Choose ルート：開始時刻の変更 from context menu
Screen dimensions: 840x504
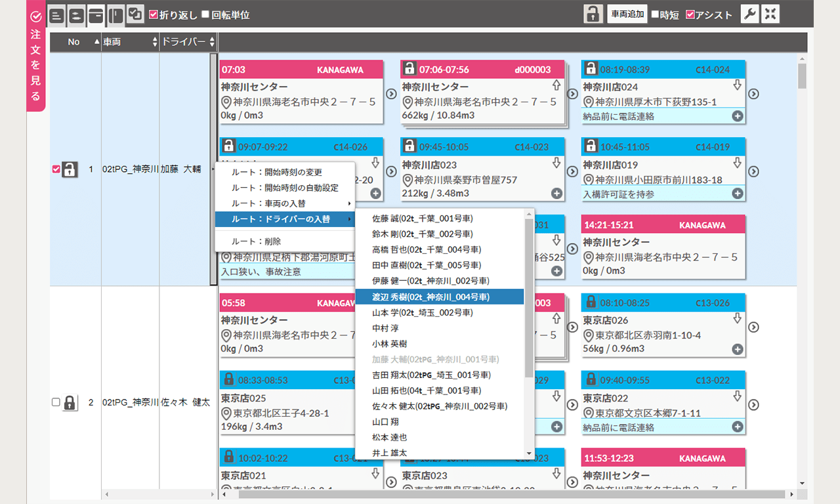coord(285,172)
